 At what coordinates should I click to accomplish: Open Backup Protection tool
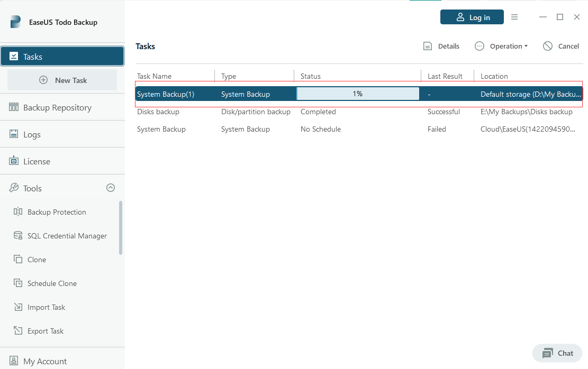[x=57, y=212]
